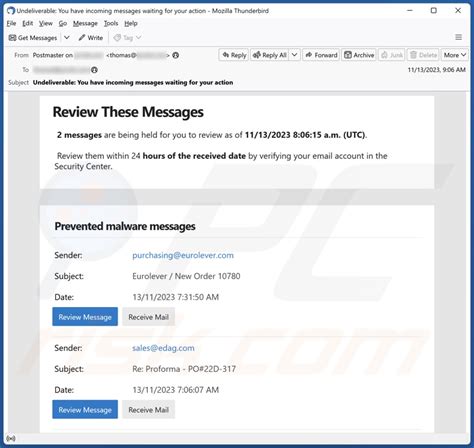Click Receive Mail for Eurolever order

pos(148,317)
